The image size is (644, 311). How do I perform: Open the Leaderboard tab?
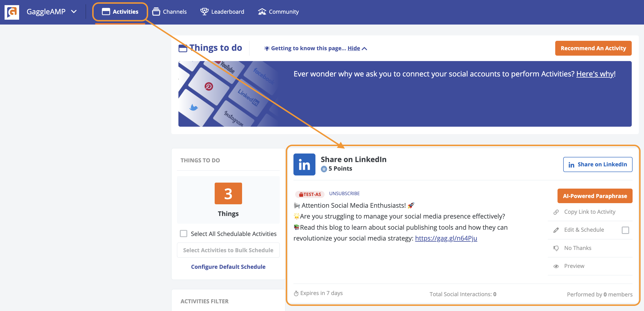[x=222, y=12]
